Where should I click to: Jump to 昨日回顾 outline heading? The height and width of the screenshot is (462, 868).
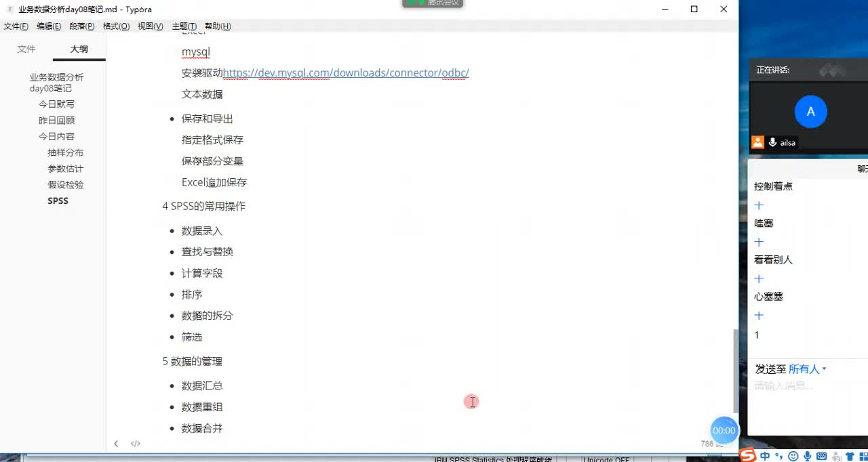coord(56,121)
